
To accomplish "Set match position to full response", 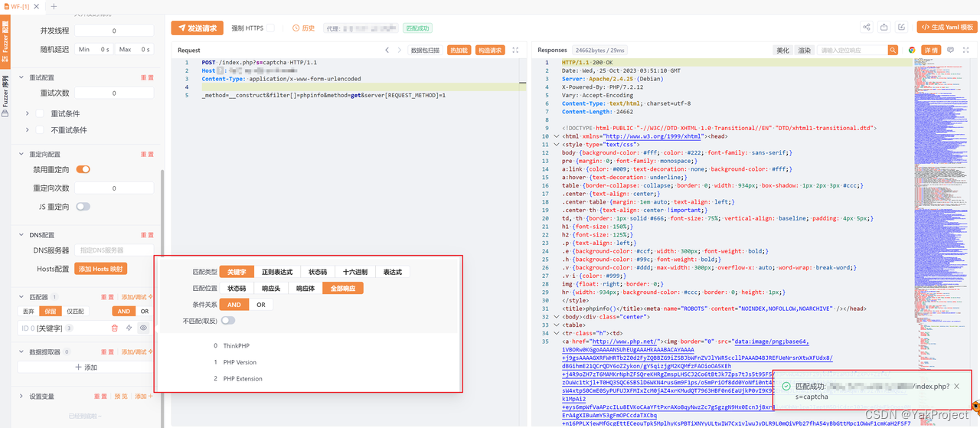I will 343,289.
